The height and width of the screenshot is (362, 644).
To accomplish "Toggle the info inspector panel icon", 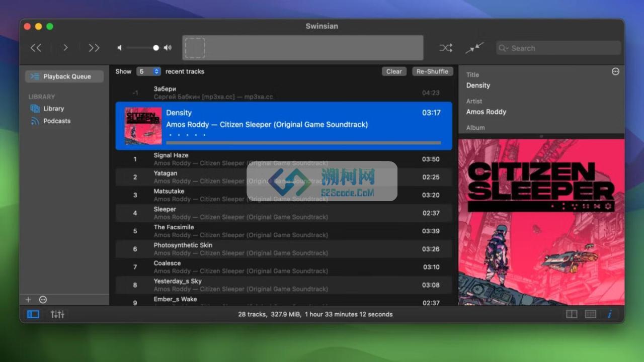I will coord(610,314).
